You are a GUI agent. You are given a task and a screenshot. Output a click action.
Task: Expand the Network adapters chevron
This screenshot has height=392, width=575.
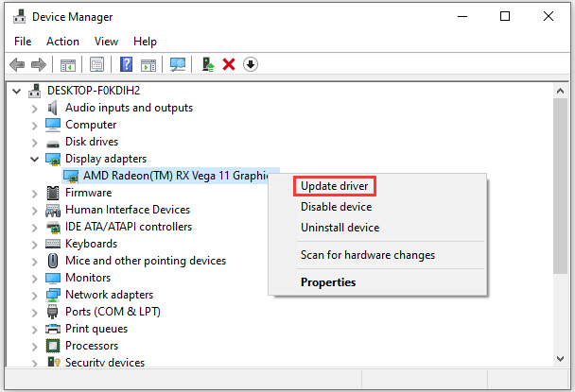tap(34, 296)
